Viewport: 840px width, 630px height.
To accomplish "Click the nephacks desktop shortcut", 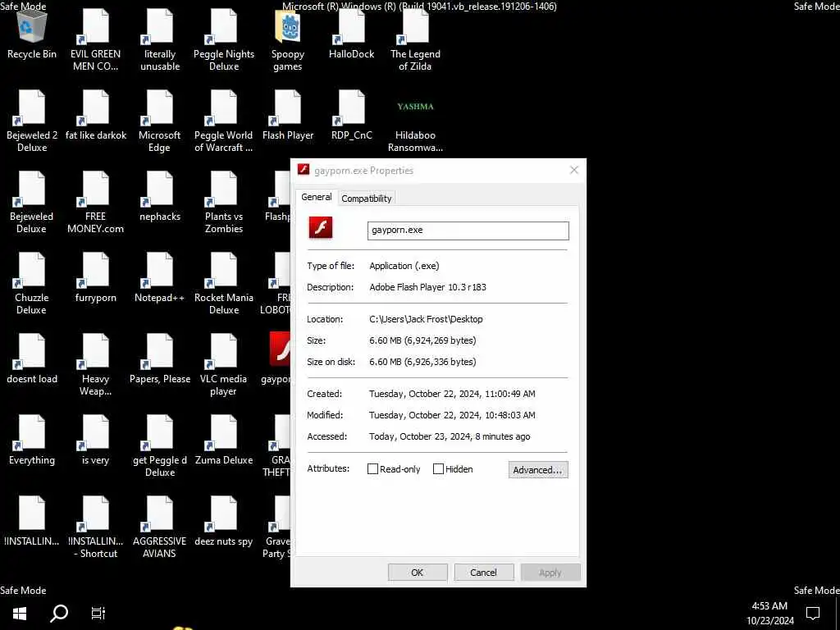I will (160, 198).
